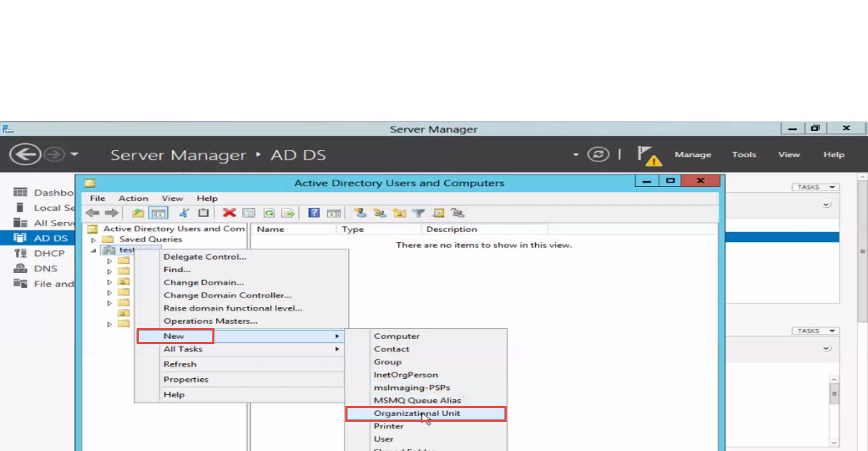Click the funnel Filter Options icon
The width and height of the screenshot is (868, 451).
419,212
